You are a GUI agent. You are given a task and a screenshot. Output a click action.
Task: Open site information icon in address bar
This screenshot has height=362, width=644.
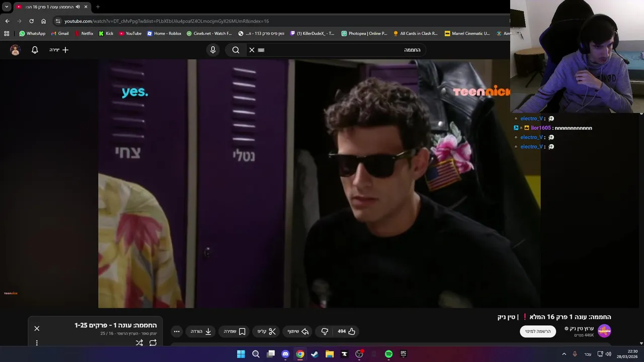[58, 21]
